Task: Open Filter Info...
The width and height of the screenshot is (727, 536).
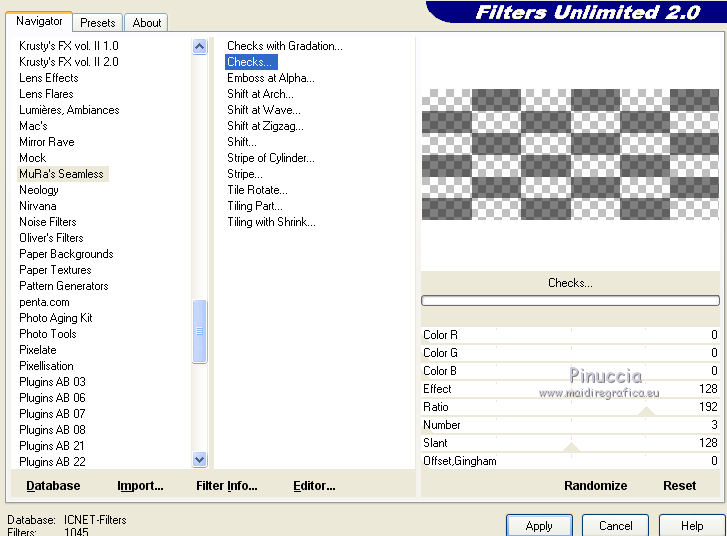Action: coord(226,485)
